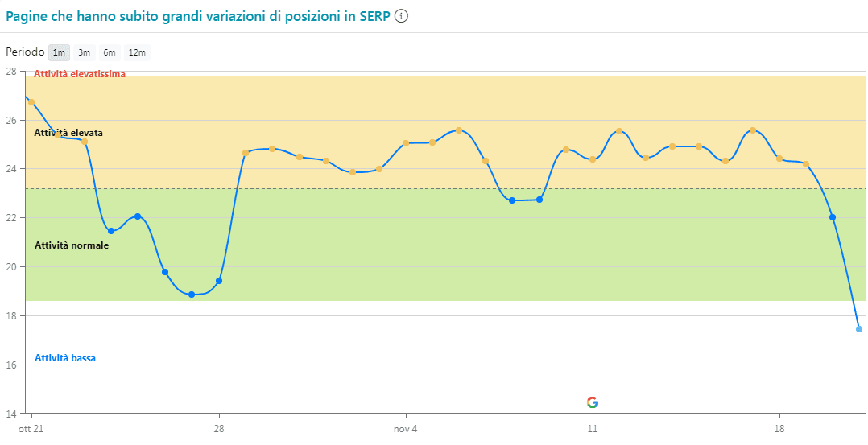Image resolution: width=868 pixels, height=445 pixels.
Task: Click the 'Attività normale' zone label
Action: (x=72, y=245)
